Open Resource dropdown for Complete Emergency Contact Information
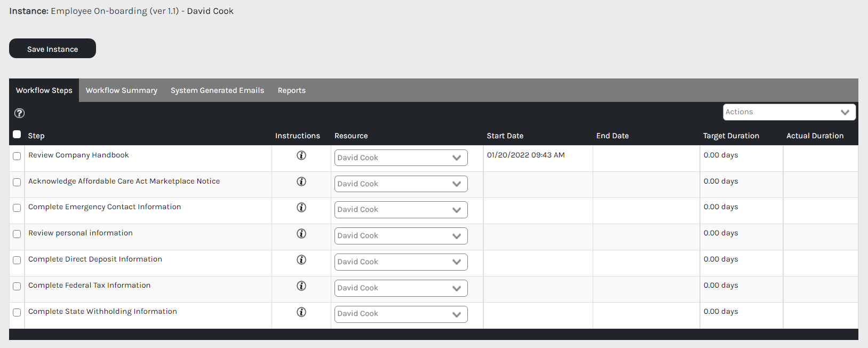This screenshot has width=868, height=348. coord(401,210)
